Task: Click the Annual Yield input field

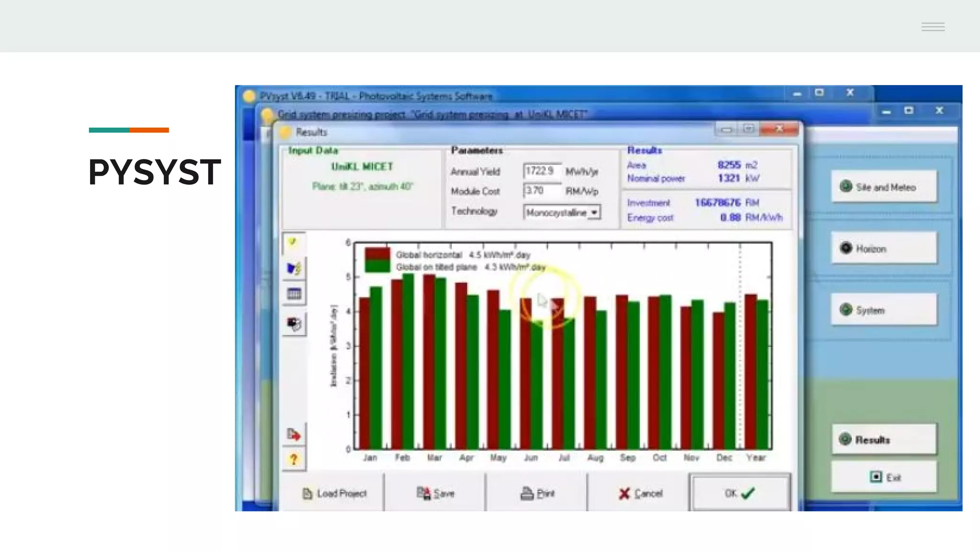Action: pyautogui.click(x=542, y=171)
